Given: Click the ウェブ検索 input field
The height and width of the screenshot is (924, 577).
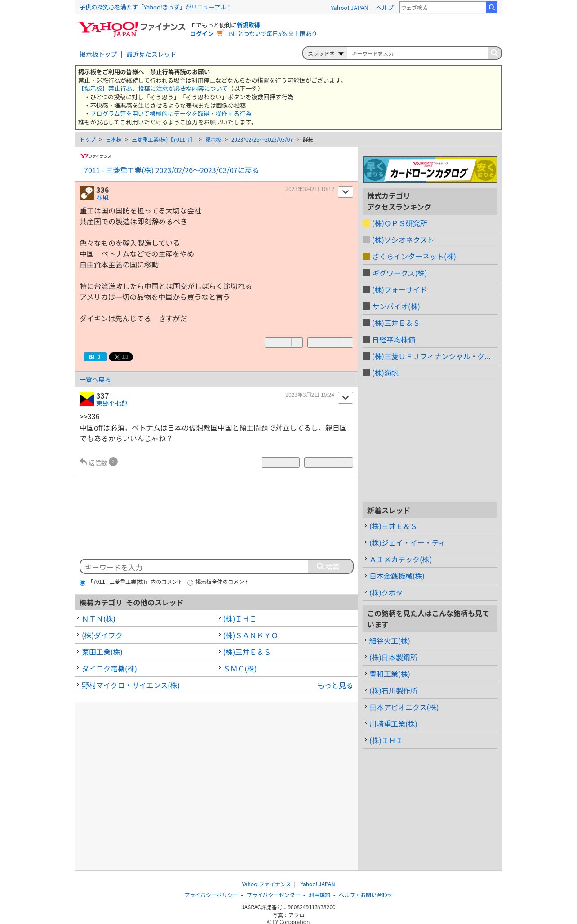Looking at the screenshot, I should (x=443, y=7).
